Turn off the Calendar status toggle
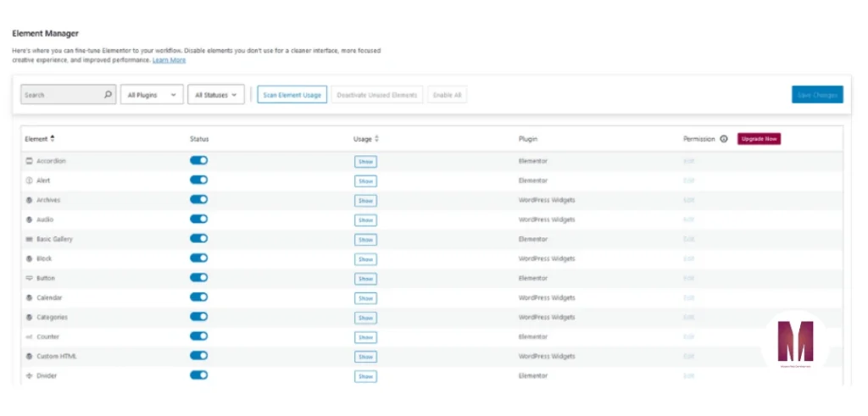868x416 pixels. point(198,297)
